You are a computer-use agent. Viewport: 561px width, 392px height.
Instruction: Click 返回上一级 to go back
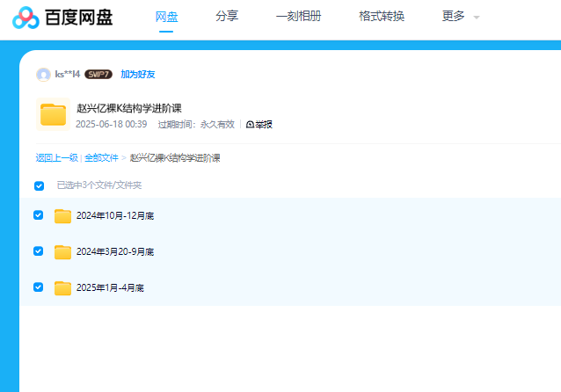(56, 158)
